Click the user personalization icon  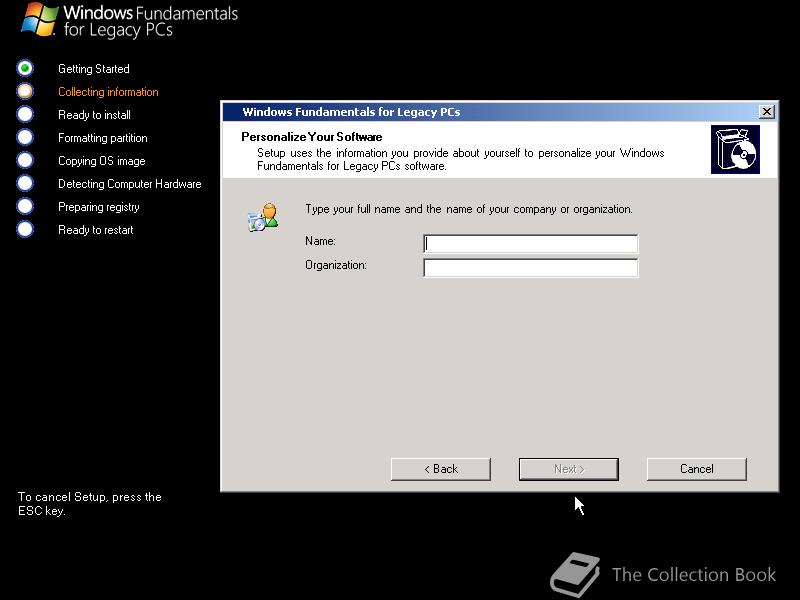(x=263, y=217)
